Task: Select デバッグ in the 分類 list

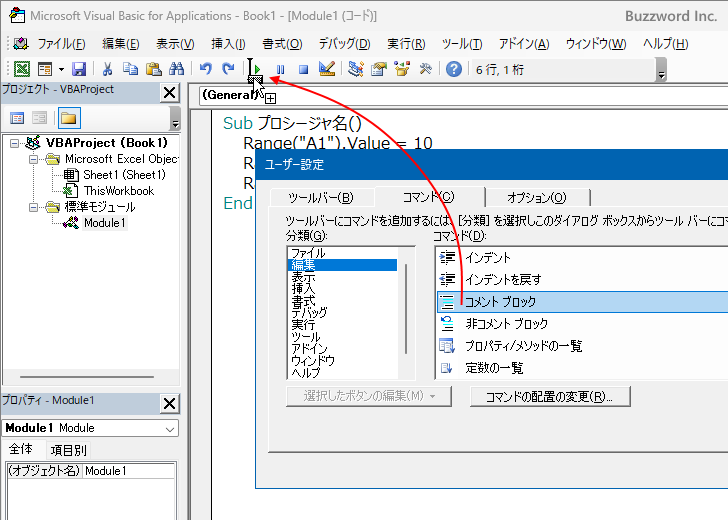Action: (x=342, y=312)
